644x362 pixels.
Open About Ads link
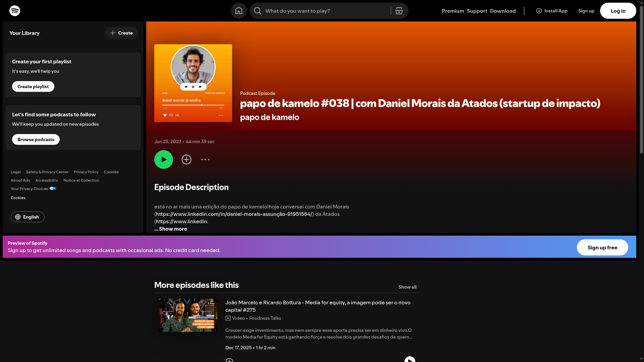click(x=20, y=180)
